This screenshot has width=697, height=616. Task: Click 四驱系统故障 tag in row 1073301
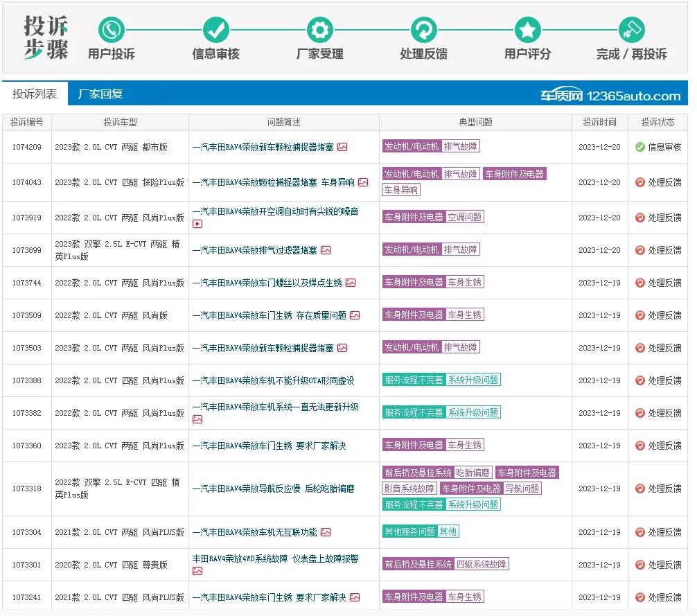pos(482,564)
